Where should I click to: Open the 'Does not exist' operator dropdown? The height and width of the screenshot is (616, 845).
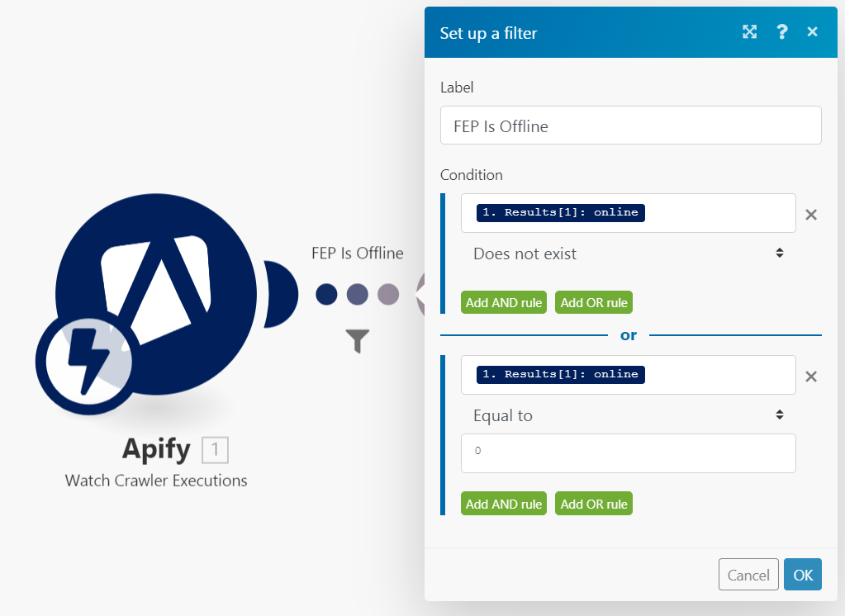pyautogui.click(x=628, y=254)
